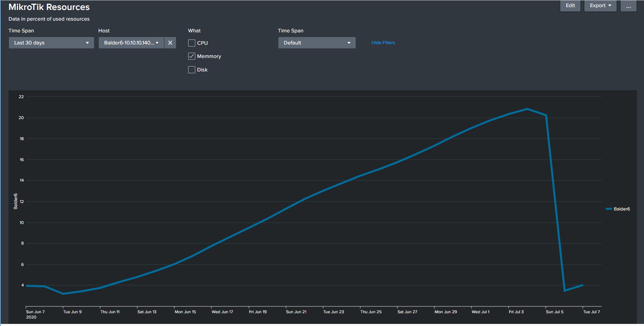Click the 16 tick label on the y-axis
The height and width of the screenshot is (326, 644).
click(22, 160)
